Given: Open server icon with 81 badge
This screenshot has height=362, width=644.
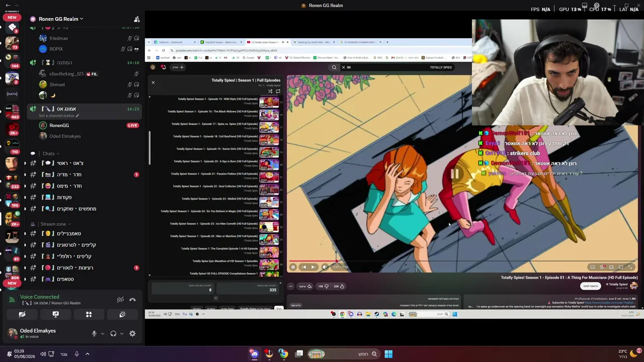Looking at the screenshot, I should pyautogui.click(x=12, y=253).
